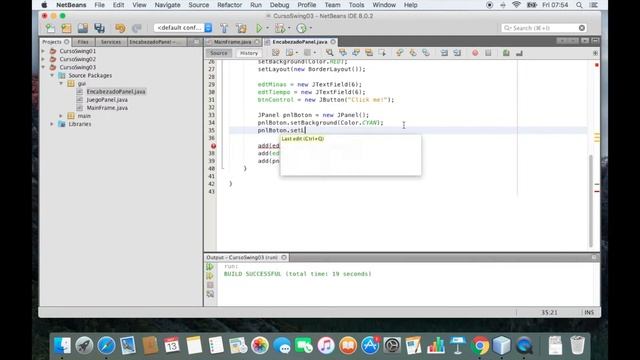Click the New File toolbar icon
The width and height of the screenshot is (640, 360).
[50, 28]
